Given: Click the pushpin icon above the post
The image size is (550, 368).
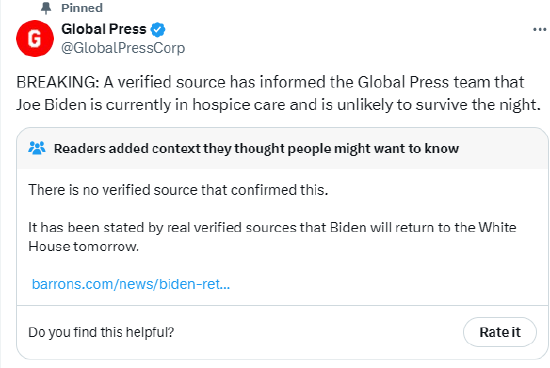Looking at the screenshot, I should click(x=46, y=8).
